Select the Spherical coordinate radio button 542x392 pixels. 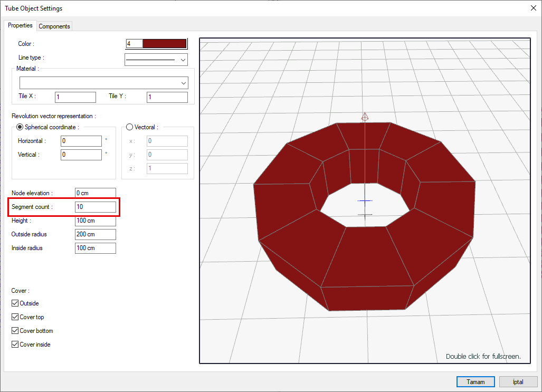tap(20, 127)
